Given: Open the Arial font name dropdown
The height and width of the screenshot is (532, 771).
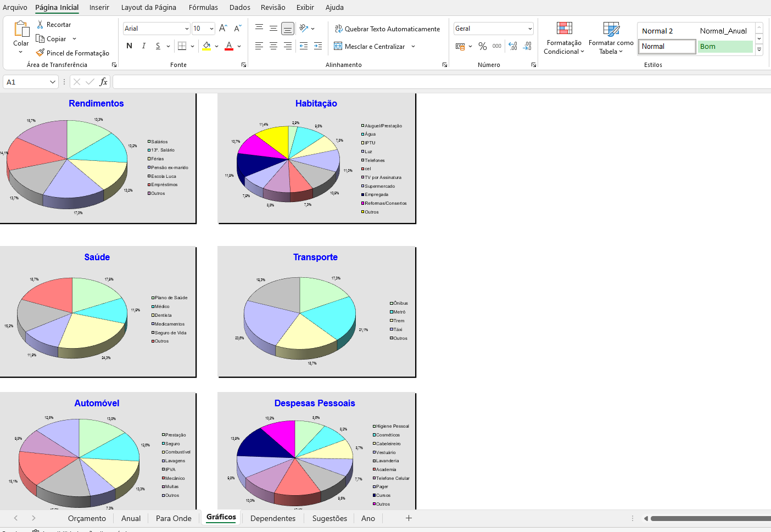Looking at the screenshot, I should click(187, 29).
